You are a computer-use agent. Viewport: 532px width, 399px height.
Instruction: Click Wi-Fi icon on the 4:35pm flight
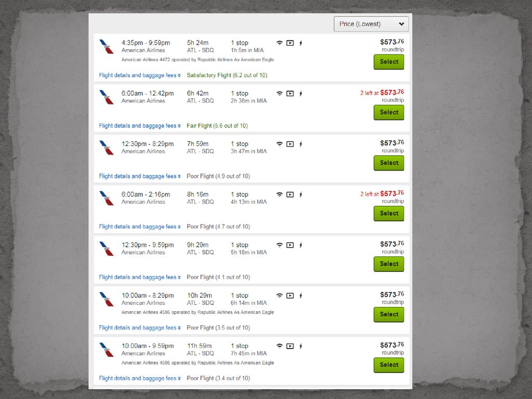coord(279,43)
